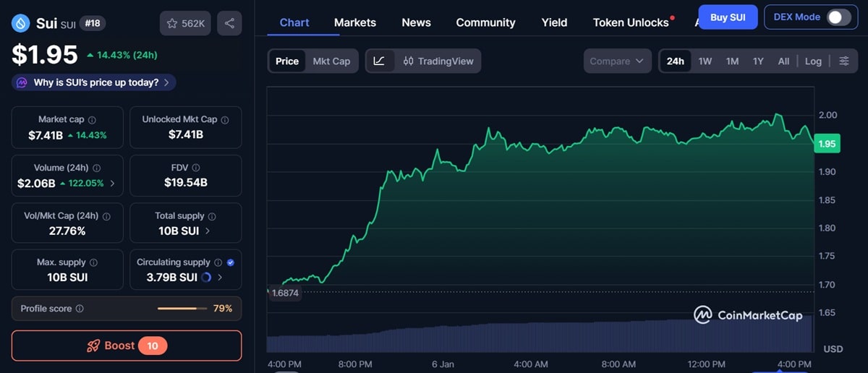The width and height of the screenshot is (868, 373).
Task: Open the Community tab
Action: pos(486,22)
